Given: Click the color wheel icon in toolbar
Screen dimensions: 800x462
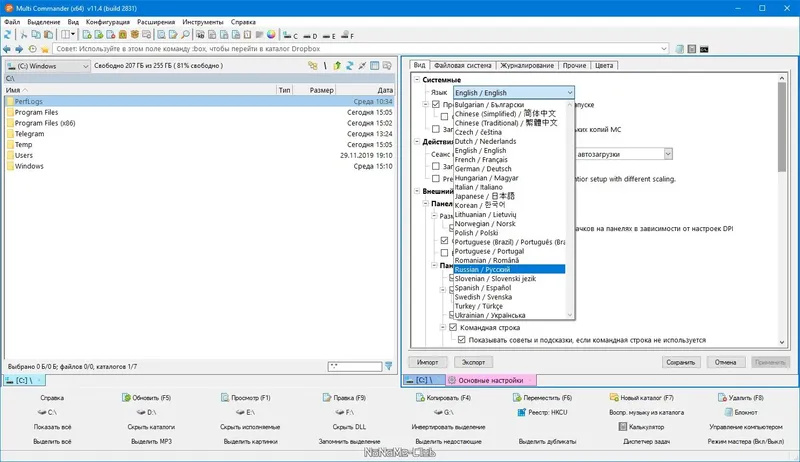Looking at the screenshot, I should click(x=271, y=35).
